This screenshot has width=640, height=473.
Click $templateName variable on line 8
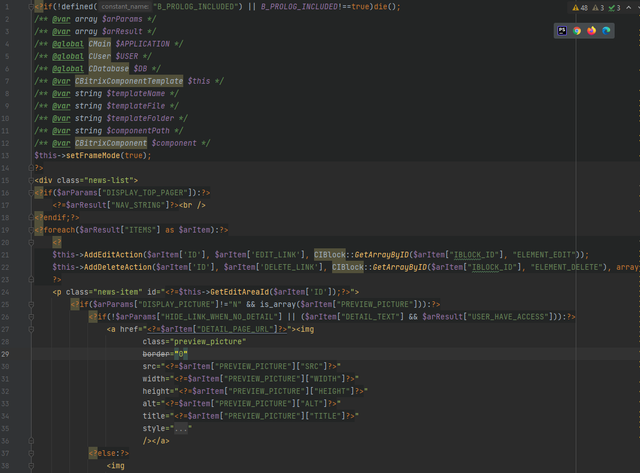[x=136, y=93]
